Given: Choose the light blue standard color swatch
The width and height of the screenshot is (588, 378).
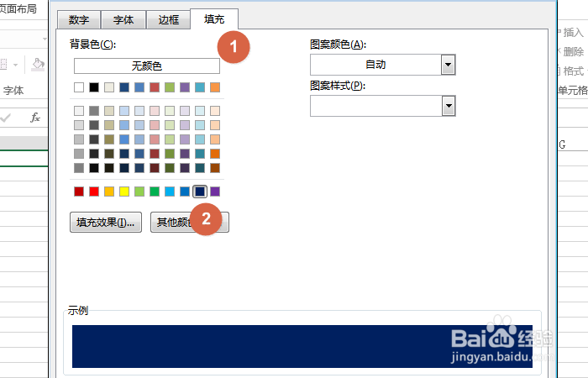Looking at the screenshot, I should [x=170, y=192].
